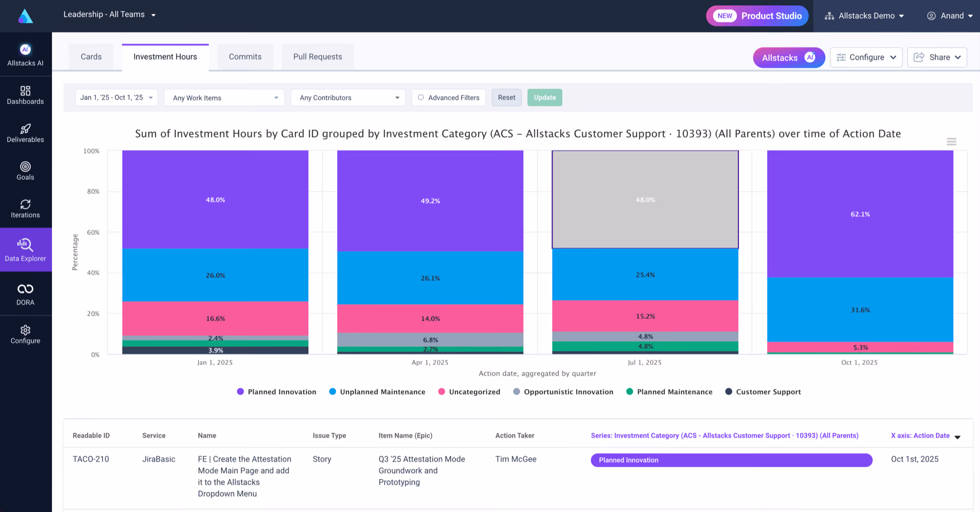The image size is (980, 512).
Task: Switch to the Cards tab
Action: coord(91,57)
